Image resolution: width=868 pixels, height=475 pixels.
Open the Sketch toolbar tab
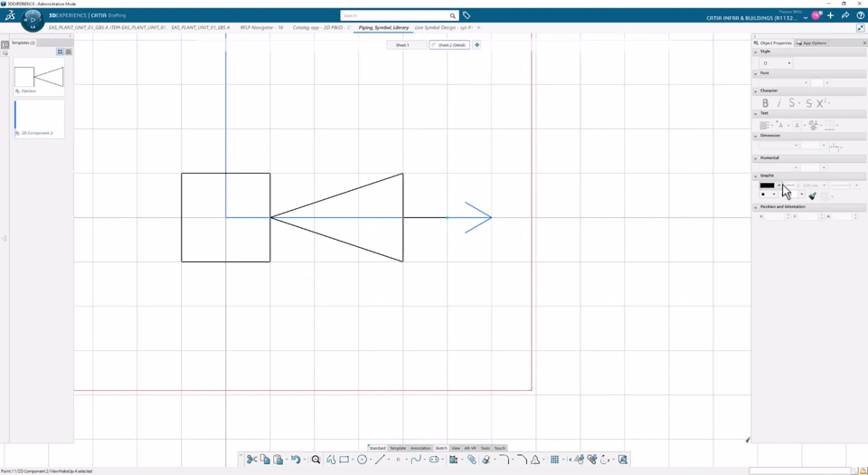coord(440,448)
